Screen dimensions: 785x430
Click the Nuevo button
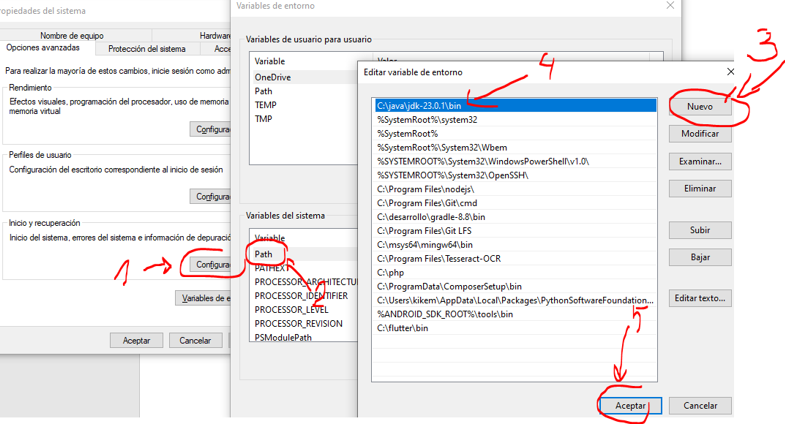point(699,106)
